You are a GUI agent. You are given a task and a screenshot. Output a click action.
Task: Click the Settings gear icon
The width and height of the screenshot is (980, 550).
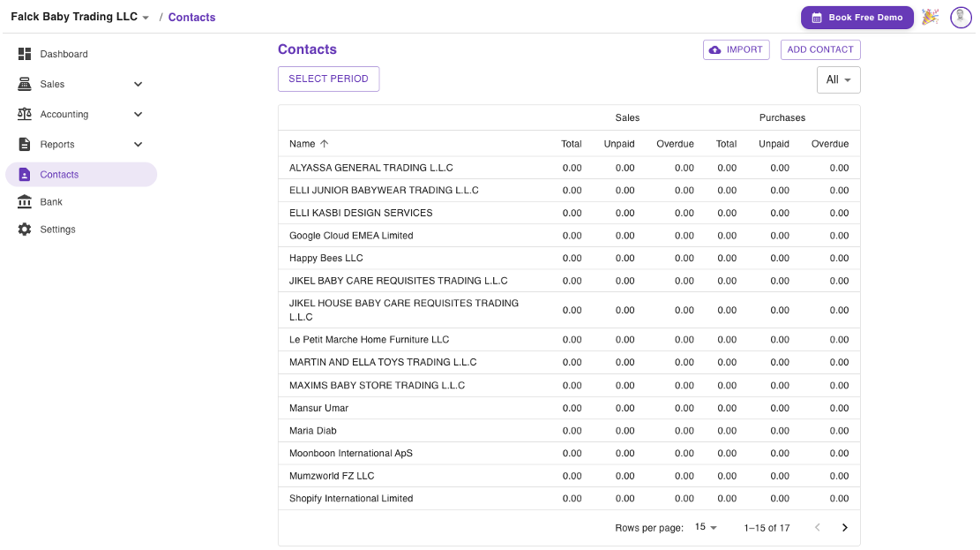pos(25,230)
